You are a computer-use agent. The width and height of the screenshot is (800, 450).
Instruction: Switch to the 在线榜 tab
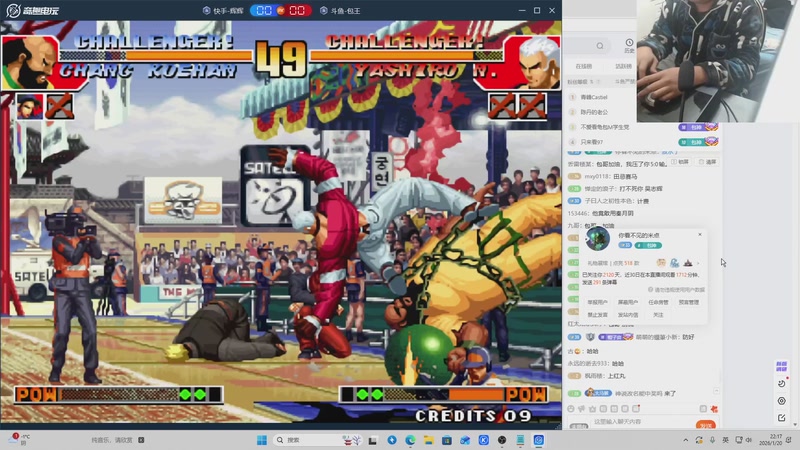coord(584,66)
